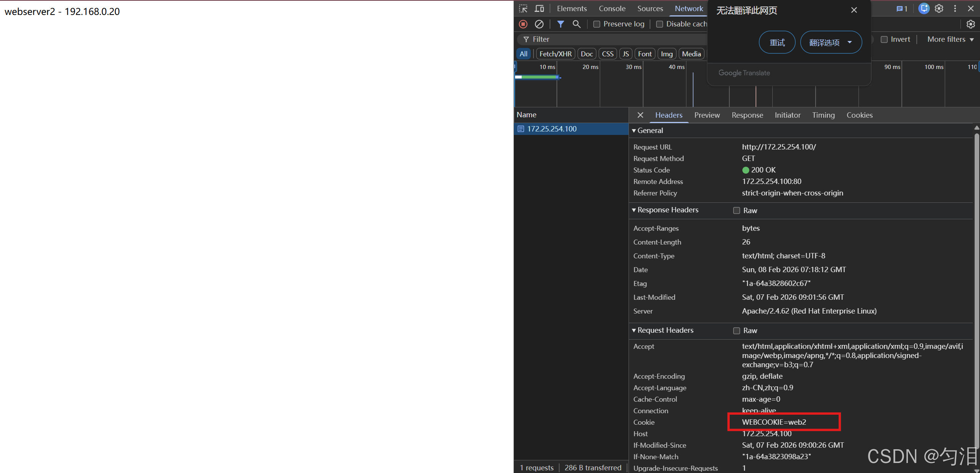Clear the network log
The image size is (980, 473).
click(539, 24)
